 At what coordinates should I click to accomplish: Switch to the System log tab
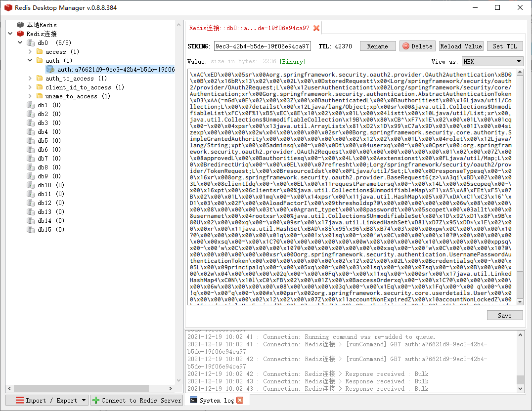coord(217,400)
